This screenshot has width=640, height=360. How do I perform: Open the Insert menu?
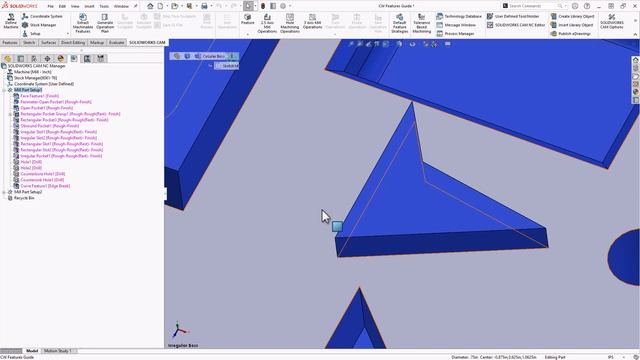[x=89, y=6]
